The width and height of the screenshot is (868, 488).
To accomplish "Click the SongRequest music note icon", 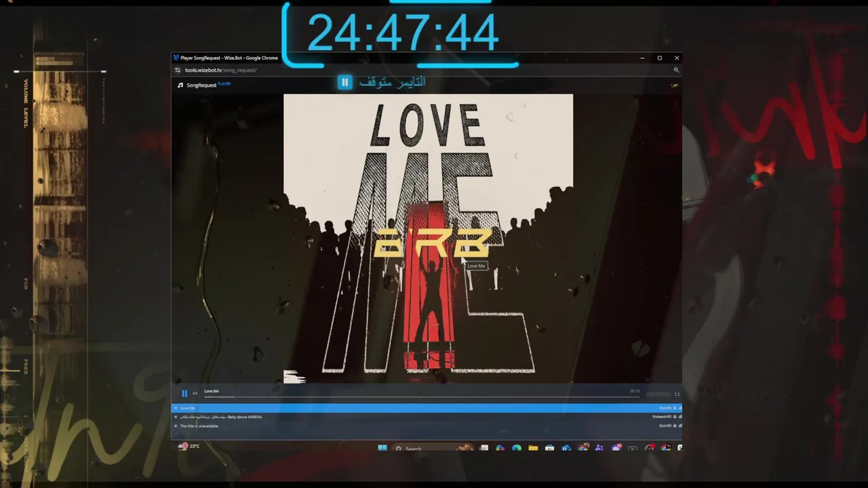I will point(180,85).
